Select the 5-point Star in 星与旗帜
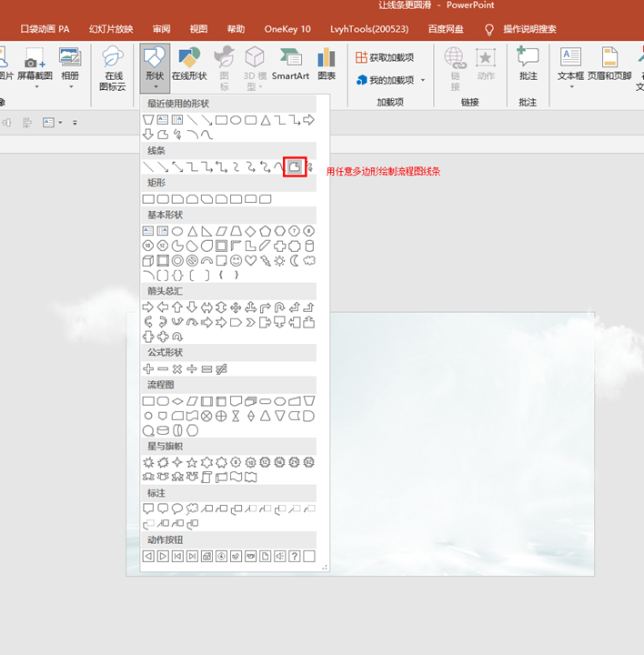This screenshot has width=644, height=655. (192, 462)
